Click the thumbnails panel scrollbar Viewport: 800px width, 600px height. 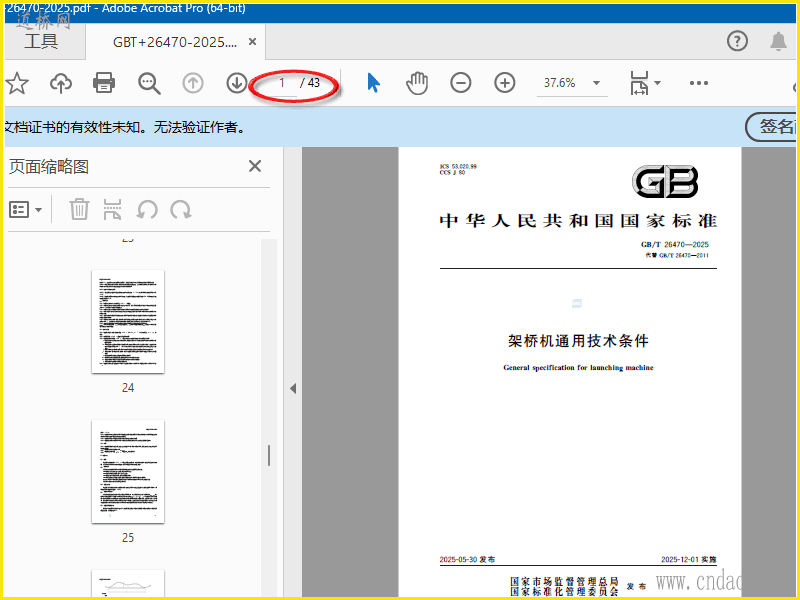(269, 417)
